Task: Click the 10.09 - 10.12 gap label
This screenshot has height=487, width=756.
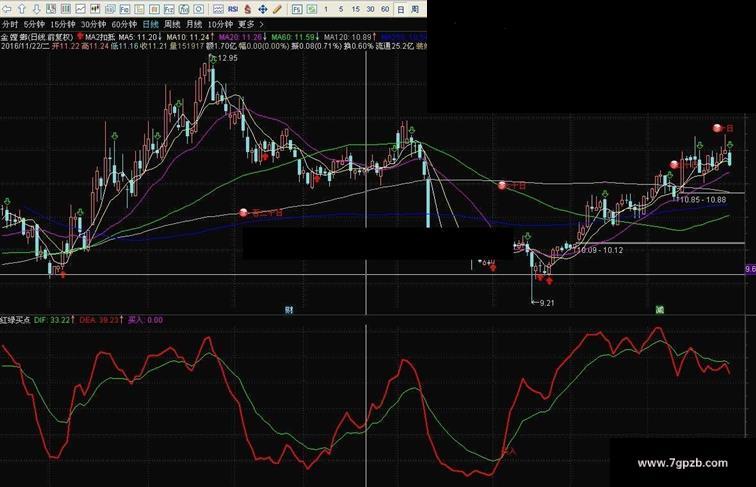Action: pyautogui.click(x=600, y=250)
